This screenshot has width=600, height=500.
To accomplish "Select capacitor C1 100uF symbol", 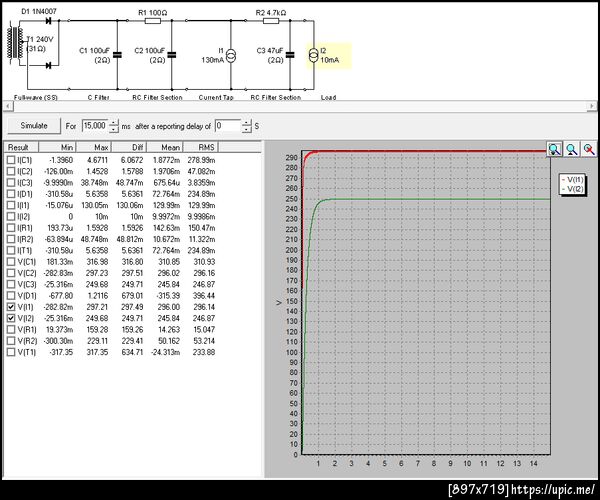I will 117,55.
